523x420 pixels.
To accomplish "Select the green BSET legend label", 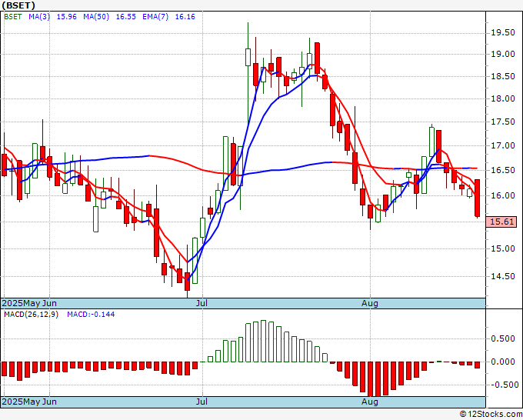I will pos(12,17).
